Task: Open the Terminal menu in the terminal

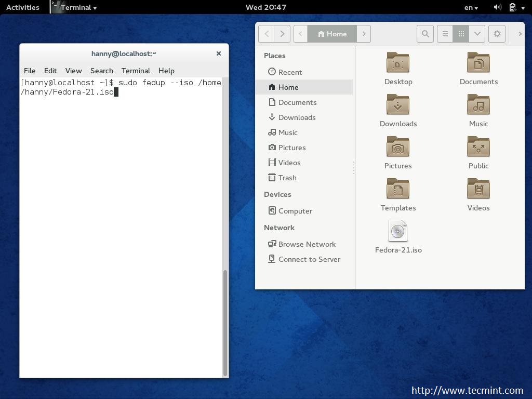Action: click(x=136, y=71)
